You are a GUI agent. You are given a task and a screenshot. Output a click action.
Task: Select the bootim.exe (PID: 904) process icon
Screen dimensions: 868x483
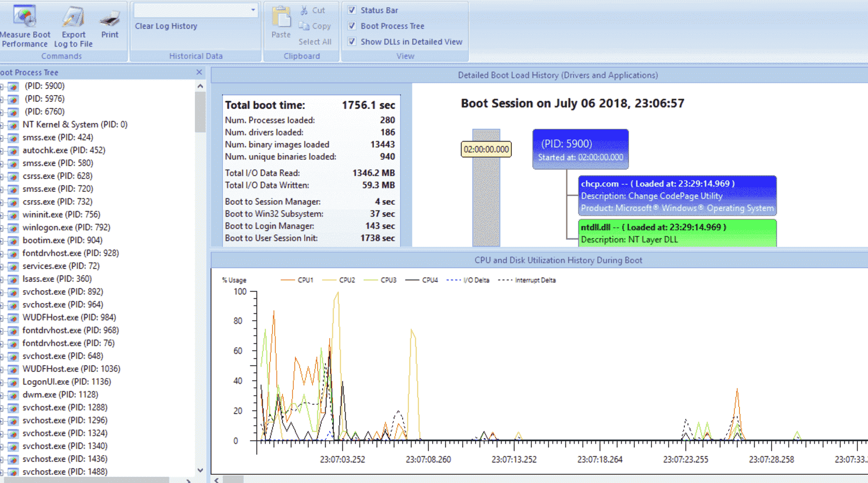(x=13, y=241)
